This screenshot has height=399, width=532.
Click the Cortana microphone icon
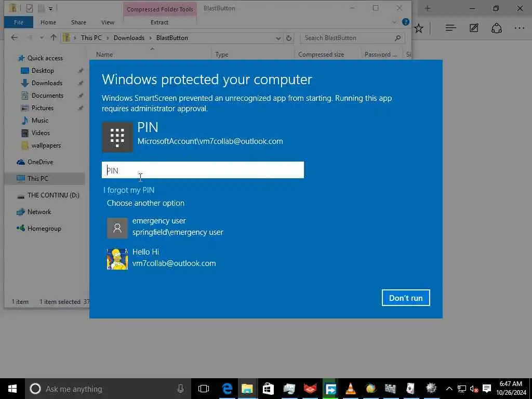[x=180, y=389]
